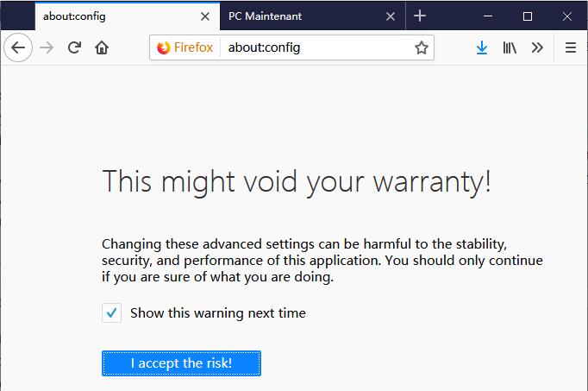Close the PC Maintenant tab
Screen dimensions: 588x391
tap(391, 16)
